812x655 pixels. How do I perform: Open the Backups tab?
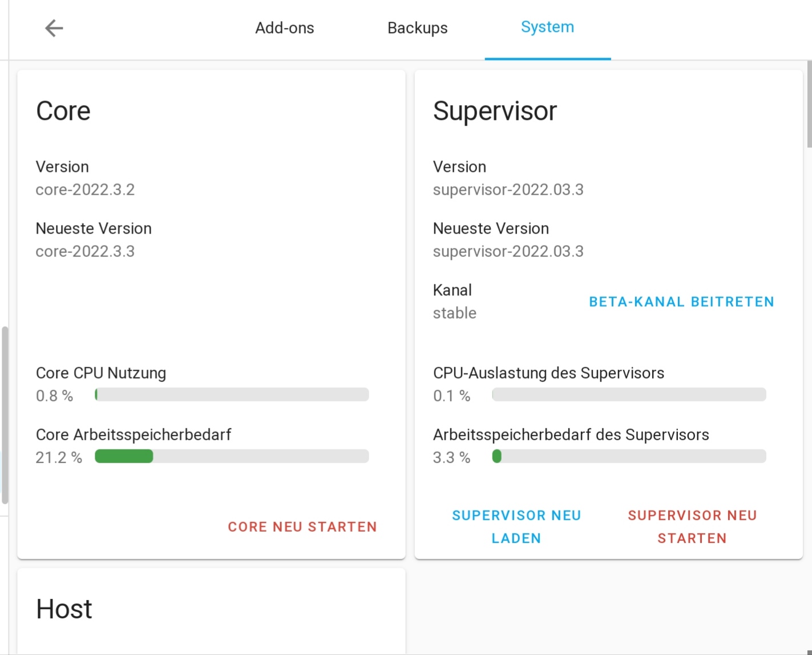click(x=417, y=28)
